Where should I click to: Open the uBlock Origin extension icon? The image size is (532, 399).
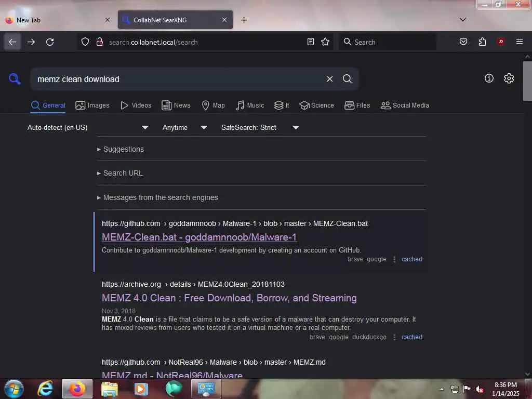coord(501,42)
